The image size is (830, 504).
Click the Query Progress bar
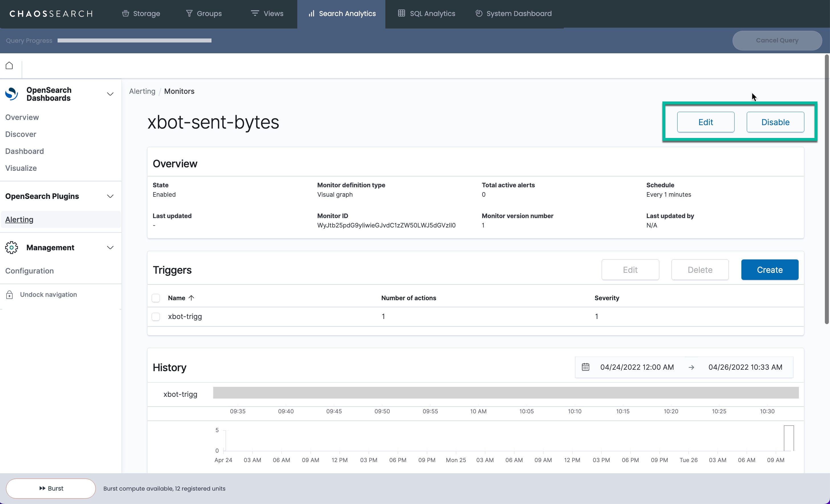coord(135,40)
